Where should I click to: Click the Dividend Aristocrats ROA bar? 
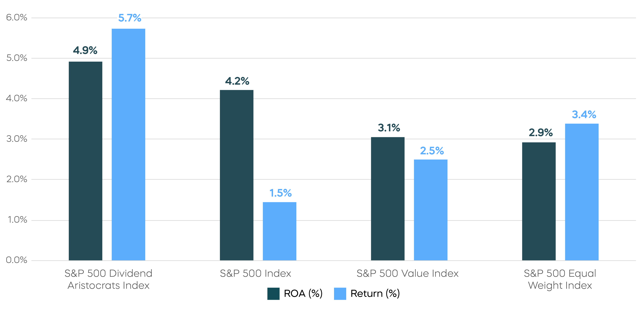[x=86, y=161]
